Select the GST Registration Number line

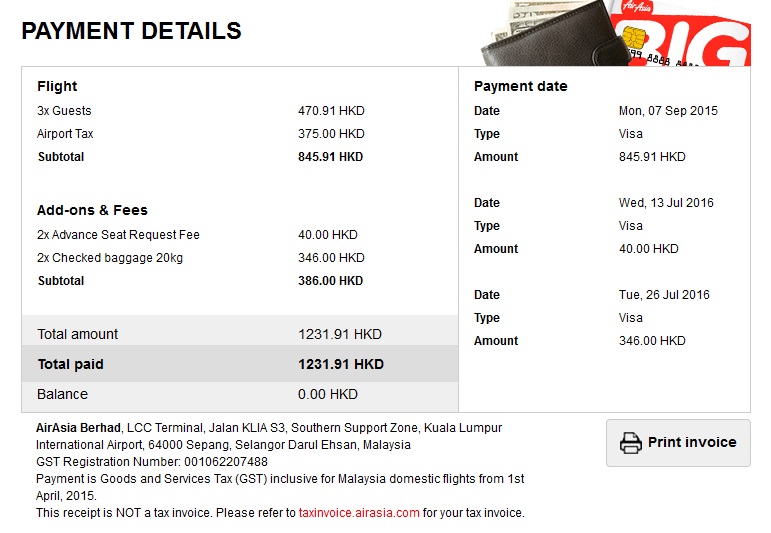152,462
